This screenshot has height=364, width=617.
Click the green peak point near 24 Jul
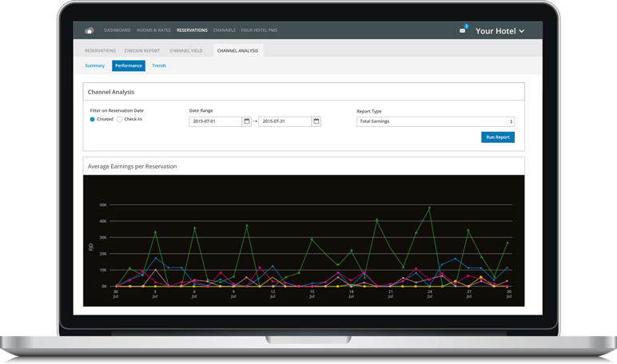pos(429,208)
